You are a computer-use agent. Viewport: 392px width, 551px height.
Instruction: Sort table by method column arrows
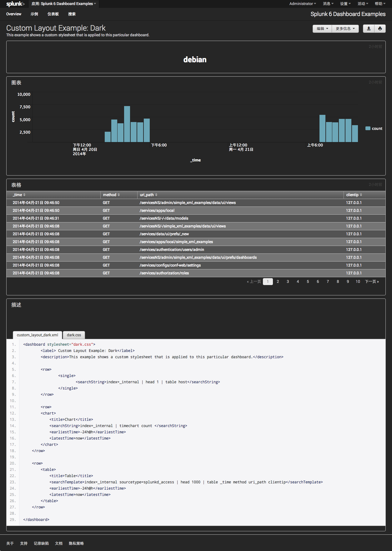pyautogui.click(x=119, y=195)
